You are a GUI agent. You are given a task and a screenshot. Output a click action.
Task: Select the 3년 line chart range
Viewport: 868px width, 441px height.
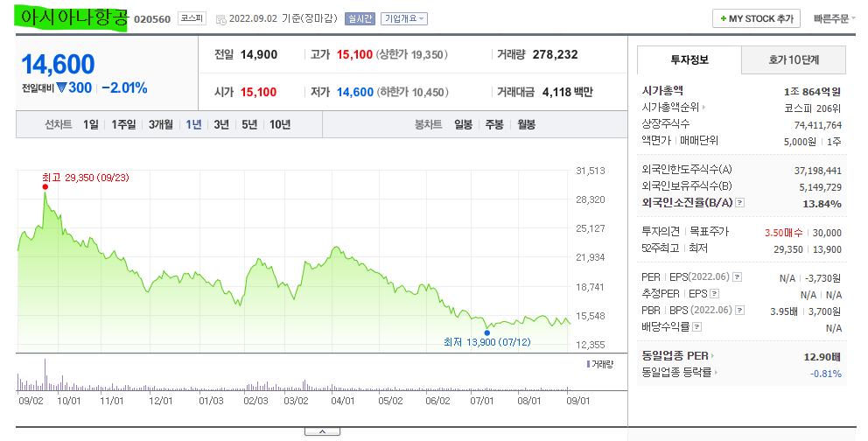(221, 124)
